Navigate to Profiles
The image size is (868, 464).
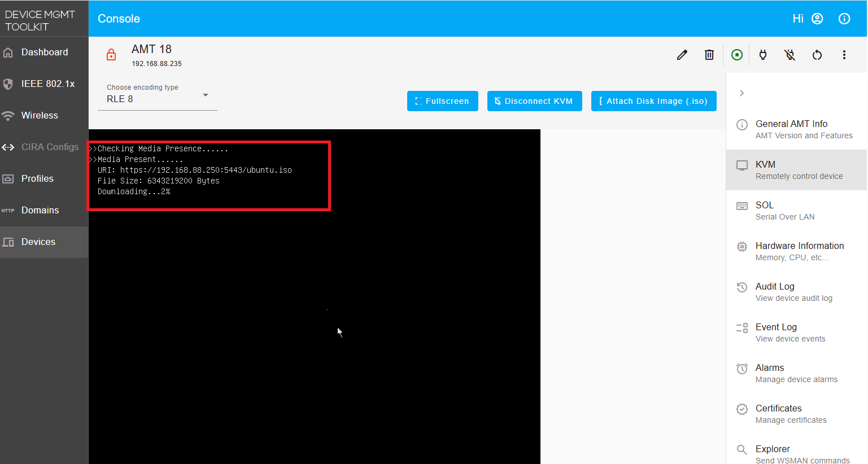pyautogui.click(x=44, y=179)
